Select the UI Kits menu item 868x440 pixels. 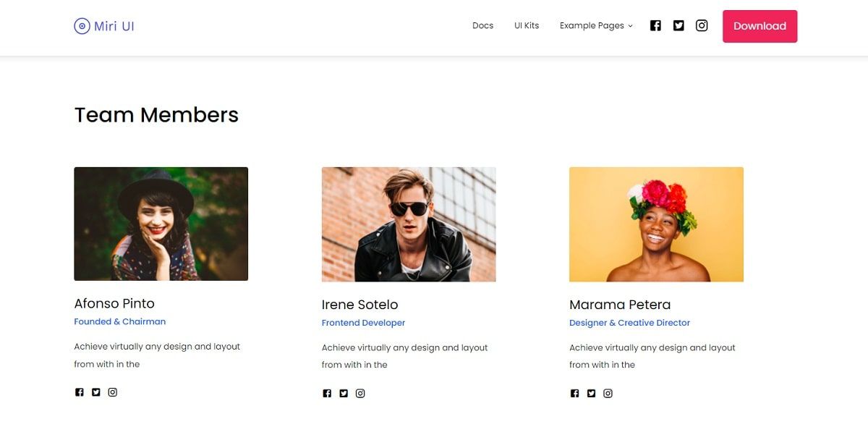point(527,25)
